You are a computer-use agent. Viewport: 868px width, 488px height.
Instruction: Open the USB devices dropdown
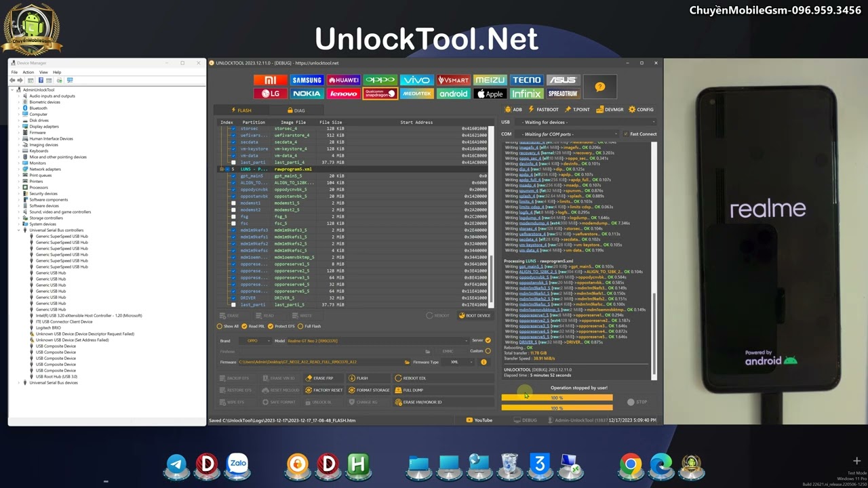point(586,122)
